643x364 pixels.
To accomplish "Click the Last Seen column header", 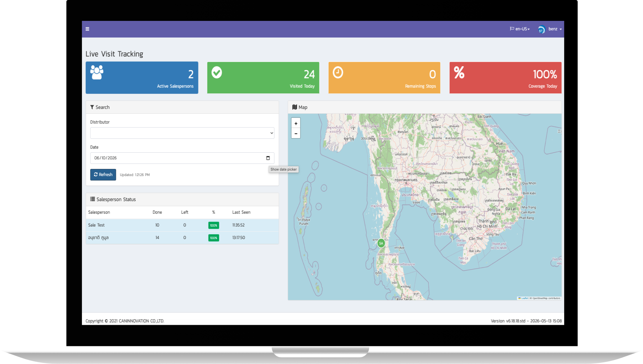I will (x=241, y=212).
